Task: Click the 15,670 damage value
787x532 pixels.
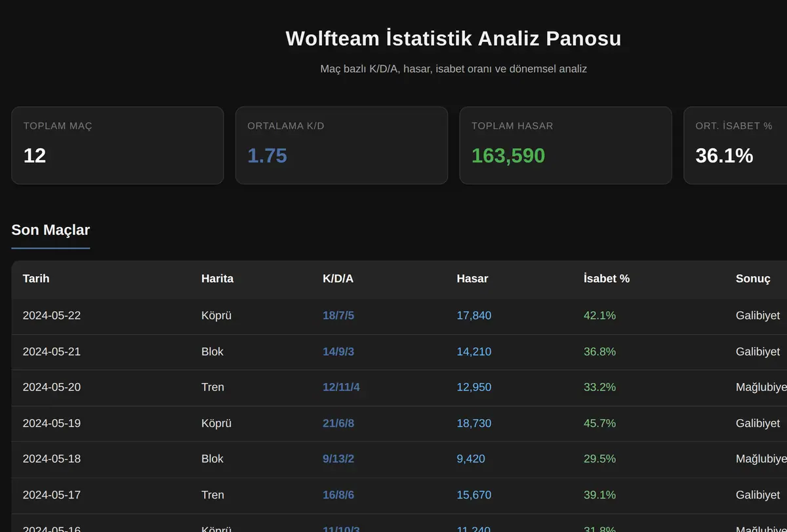Action: (x=474, y=495)
